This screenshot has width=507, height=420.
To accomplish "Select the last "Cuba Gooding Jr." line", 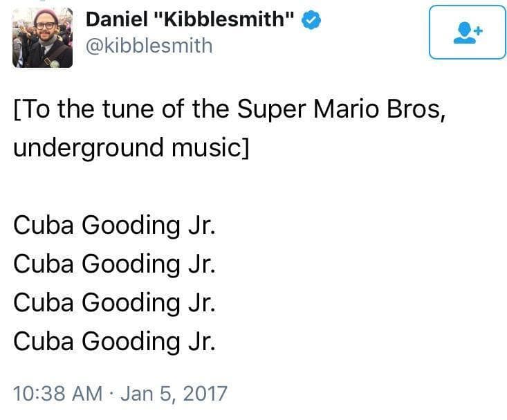I will coord(114,340).
